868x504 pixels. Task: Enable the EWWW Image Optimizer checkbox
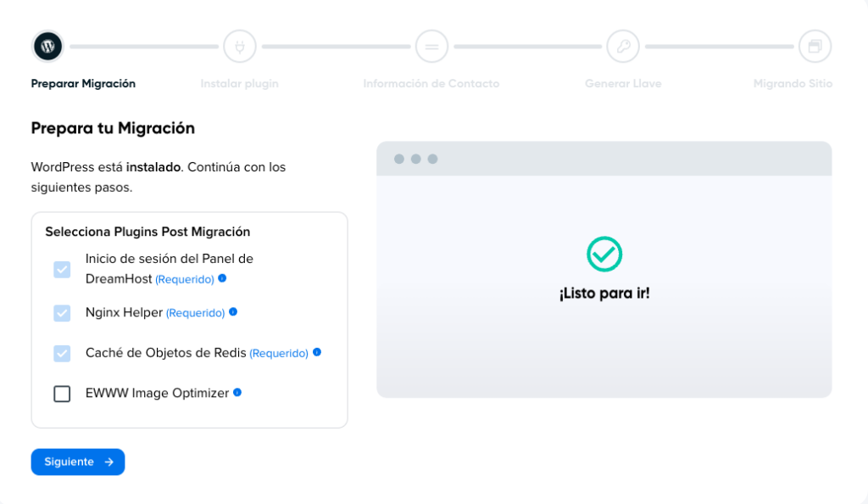(x=62, y=394)
